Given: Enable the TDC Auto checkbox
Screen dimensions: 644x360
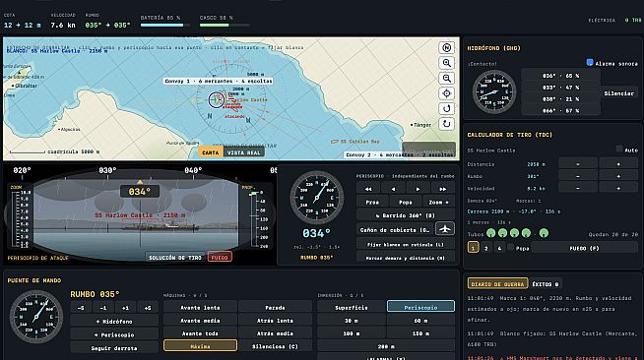Looking at the screenshot, I should pyautogui.click(x=619, y=149).
